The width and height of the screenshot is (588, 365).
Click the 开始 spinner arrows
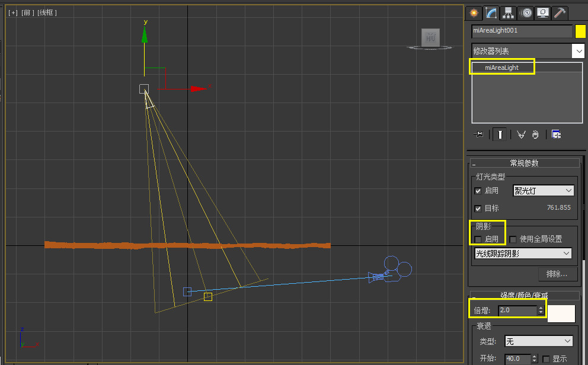(535, 358)
